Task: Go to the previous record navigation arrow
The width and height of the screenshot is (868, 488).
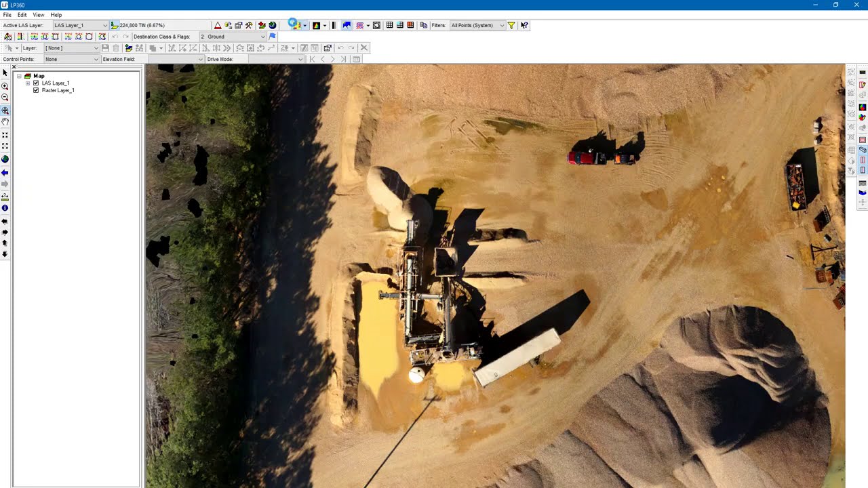Action: [322, 59]
